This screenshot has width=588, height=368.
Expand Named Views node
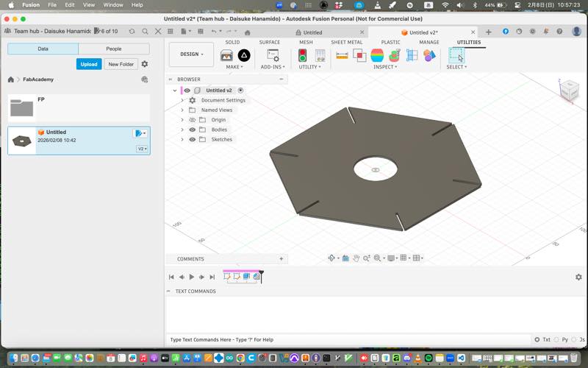182,110
